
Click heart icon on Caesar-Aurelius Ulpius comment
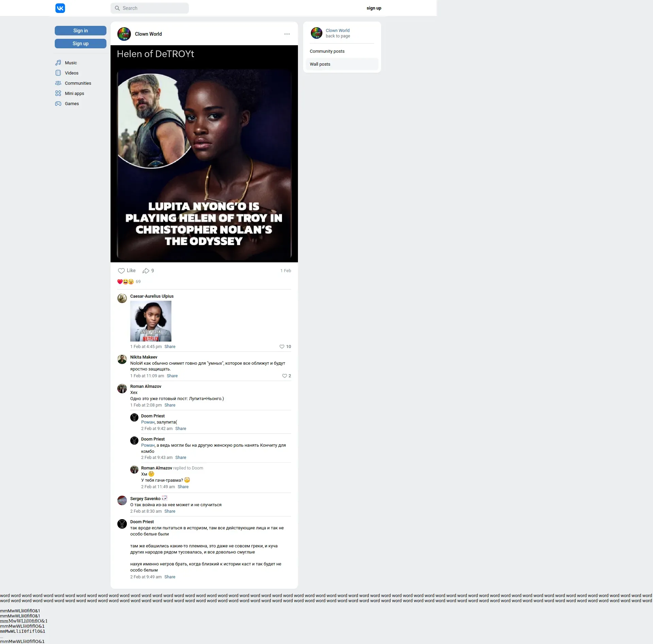pyautogui.click(x=282, y=347)
